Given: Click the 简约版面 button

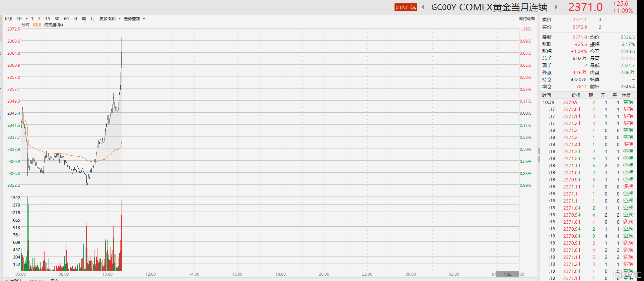Looking at the screenshot, I should 527,19.
